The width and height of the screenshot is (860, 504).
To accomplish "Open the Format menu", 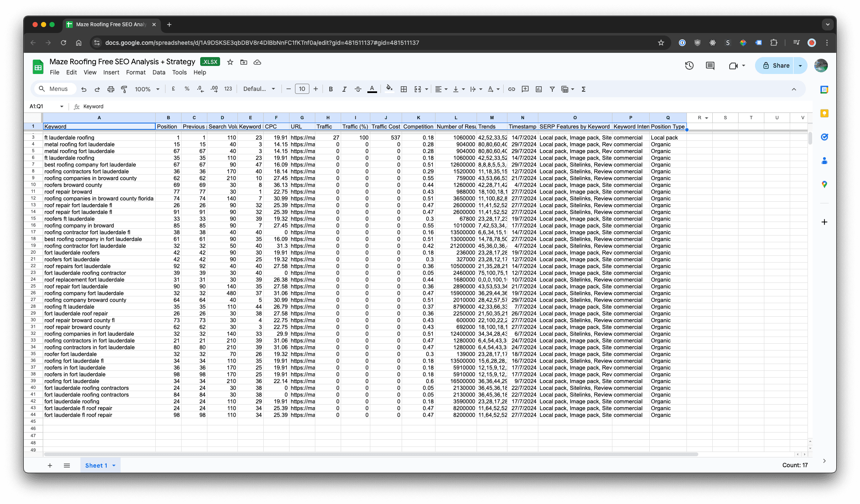I will click(x=136, y=72).
